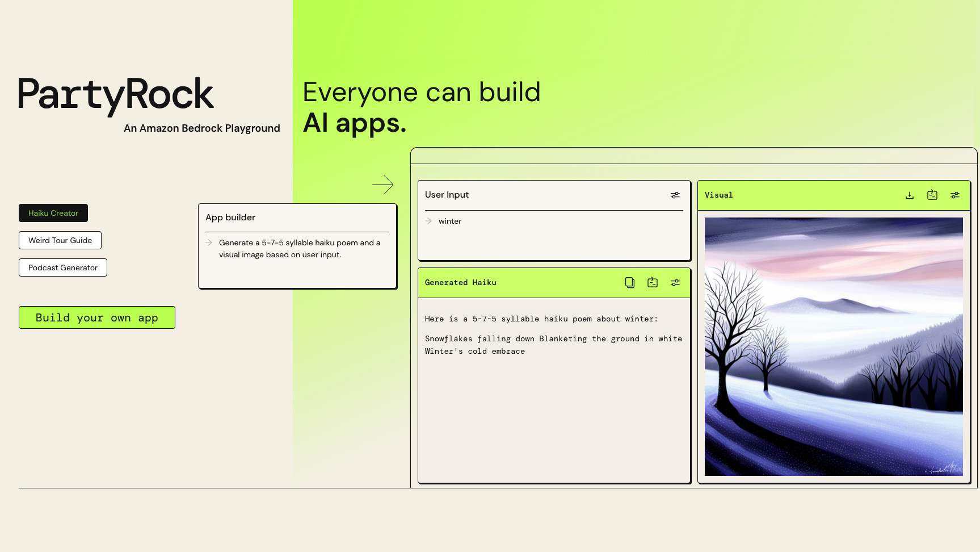Click 'An Amazon Bedrock Playground' tagline

[x=202, y=128]
